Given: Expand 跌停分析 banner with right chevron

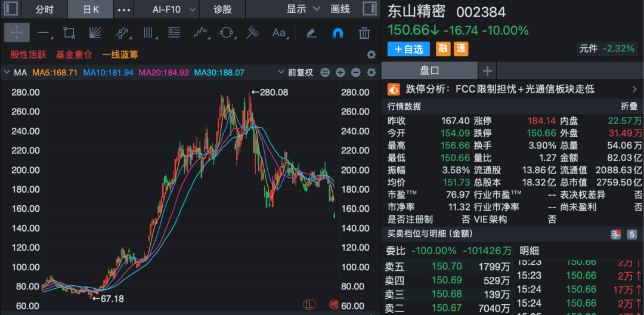Looking at the screenshot, I should tap(634, 89).
